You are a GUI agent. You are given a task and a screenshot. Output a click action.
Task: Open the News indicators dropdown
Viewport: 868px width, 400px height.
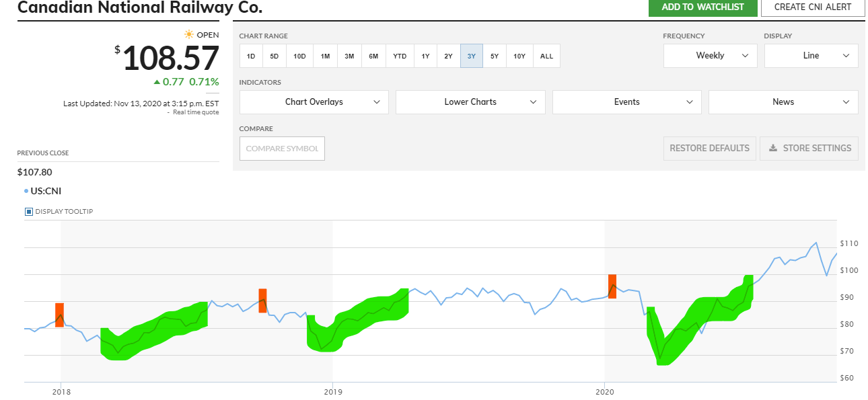783,102
